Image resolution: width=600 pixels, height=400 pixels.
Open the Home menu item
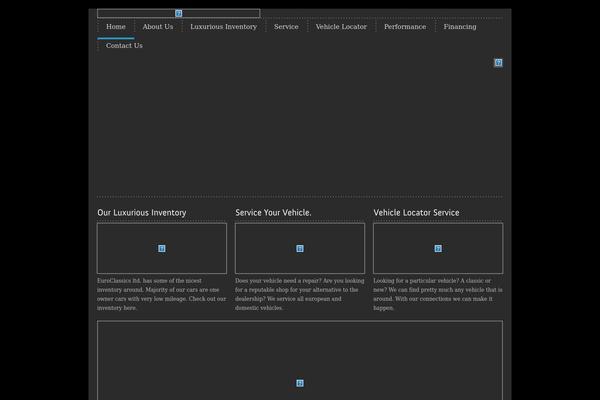[116, 27]
